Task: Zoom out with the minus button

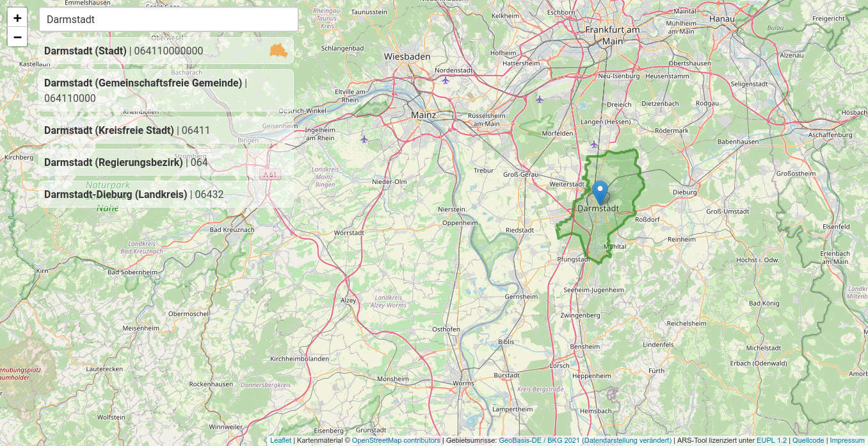Action: pos(17,37)
